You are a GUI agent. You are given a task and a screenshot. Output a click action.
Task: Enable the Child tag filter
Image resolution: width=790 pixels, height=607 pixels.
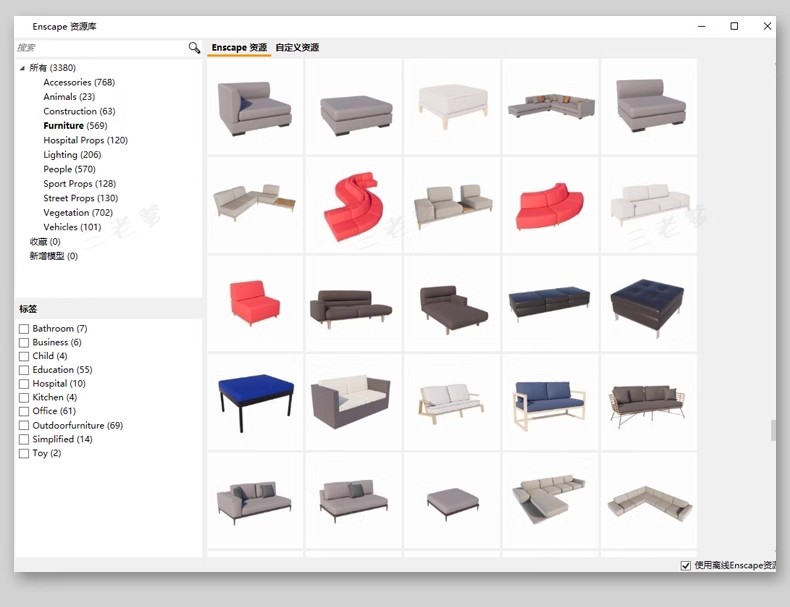tap(24, 356)
